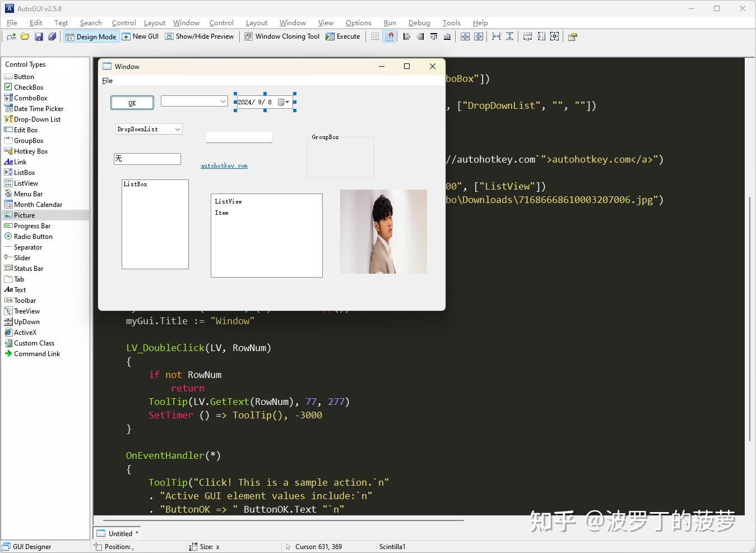Click the horizontal spacing toolbar icon

pyautogui.click(x=497, y=36)
